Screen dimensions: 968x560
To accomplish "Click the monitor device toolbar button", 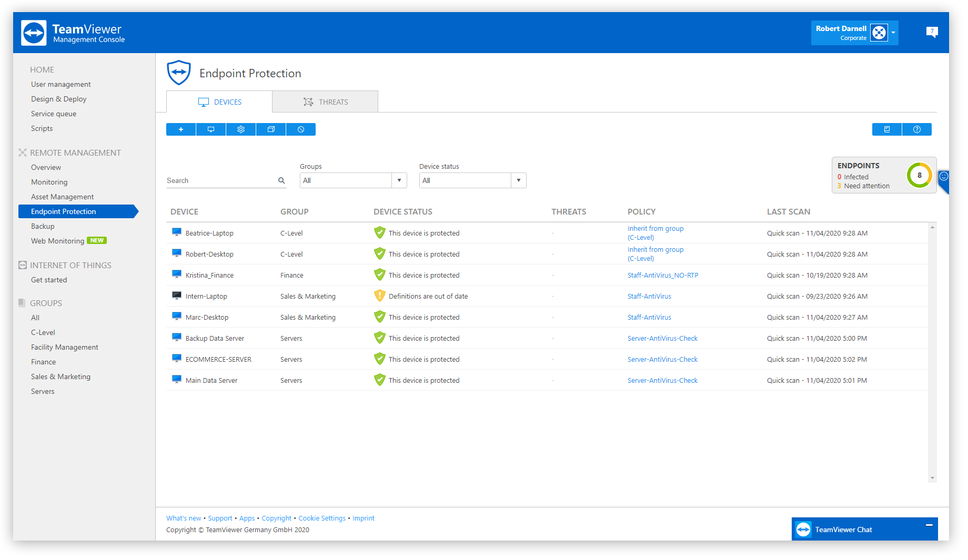I will pyautogui.click(x=211, y=129).
